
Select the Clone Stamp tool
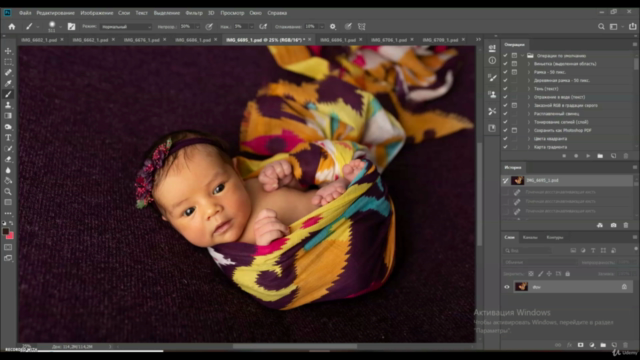point(8,105)
